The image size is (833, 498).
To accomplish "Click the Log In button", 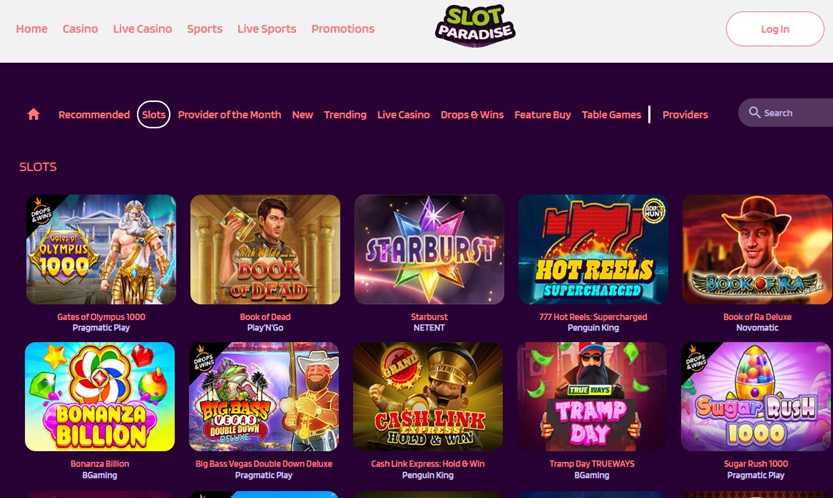I will tap(775, 29).
